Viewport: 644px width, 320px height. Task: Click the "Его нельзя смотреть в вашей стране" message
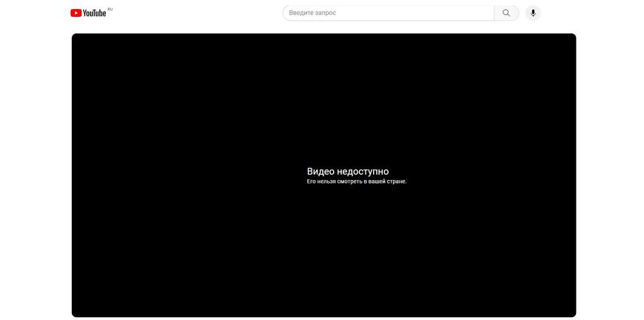click(357, 181)
